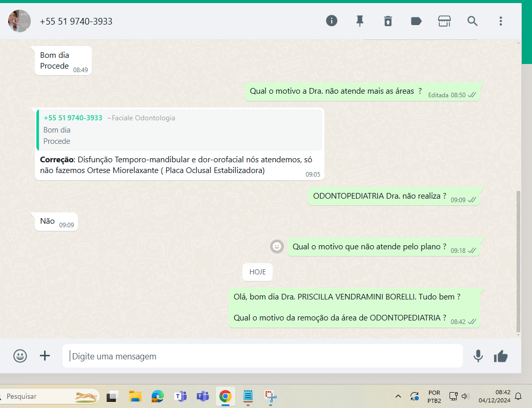Switch to Google Chrome in the taskbar
Screen dimensions: 532x408
pyautogui.click(x=226, y=396)
